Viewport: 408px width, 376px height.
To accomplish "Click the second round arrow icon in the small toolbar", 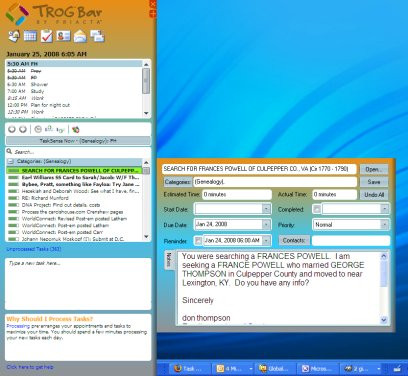I will (x=23, y=129).
